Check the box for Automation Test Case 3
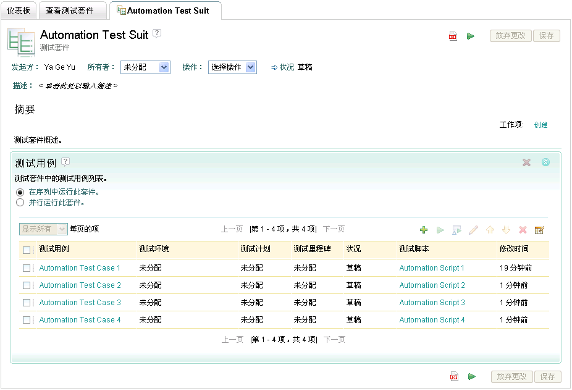Screen dimensions: 572x390 pyautogui.click(x=27, y=303)
